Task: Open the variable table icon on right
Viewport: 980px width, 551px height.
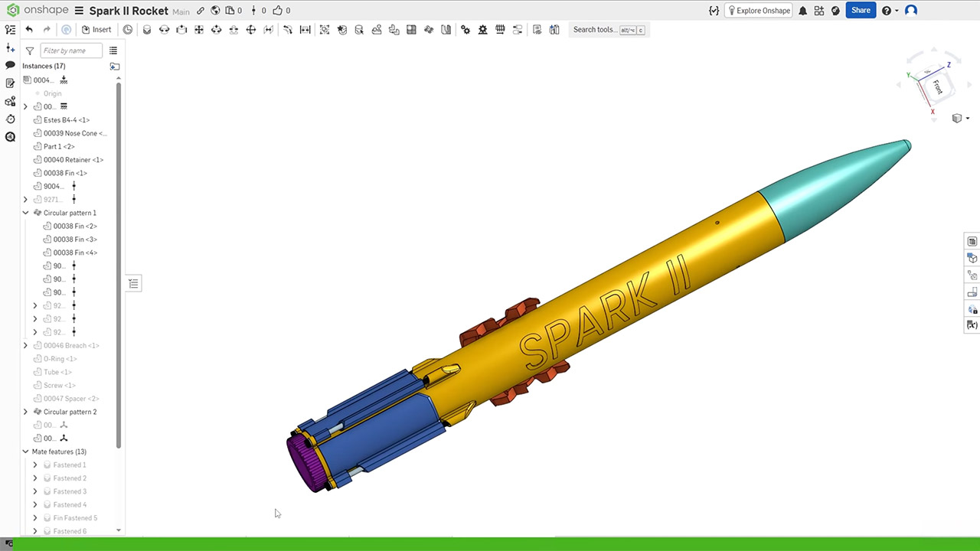Action: pos(972,325)
